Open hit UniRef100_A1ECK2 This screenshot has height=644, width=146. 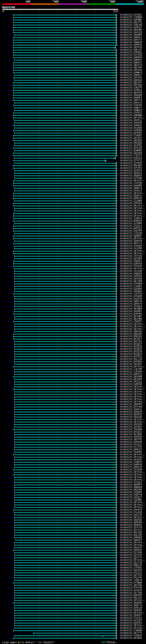click(x=131, y=27)
